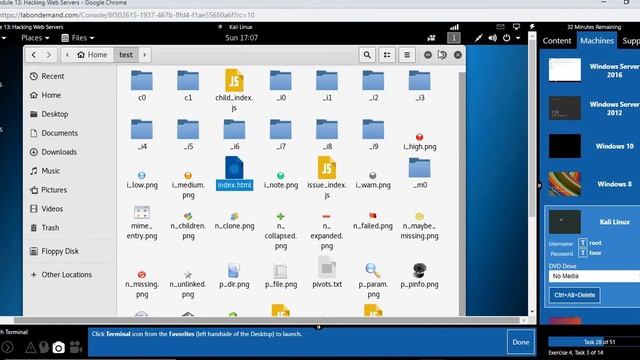The height and width of the screenshot is (360, 640).
Task: Select mime_entry.png file
Action: click(142, 223)
